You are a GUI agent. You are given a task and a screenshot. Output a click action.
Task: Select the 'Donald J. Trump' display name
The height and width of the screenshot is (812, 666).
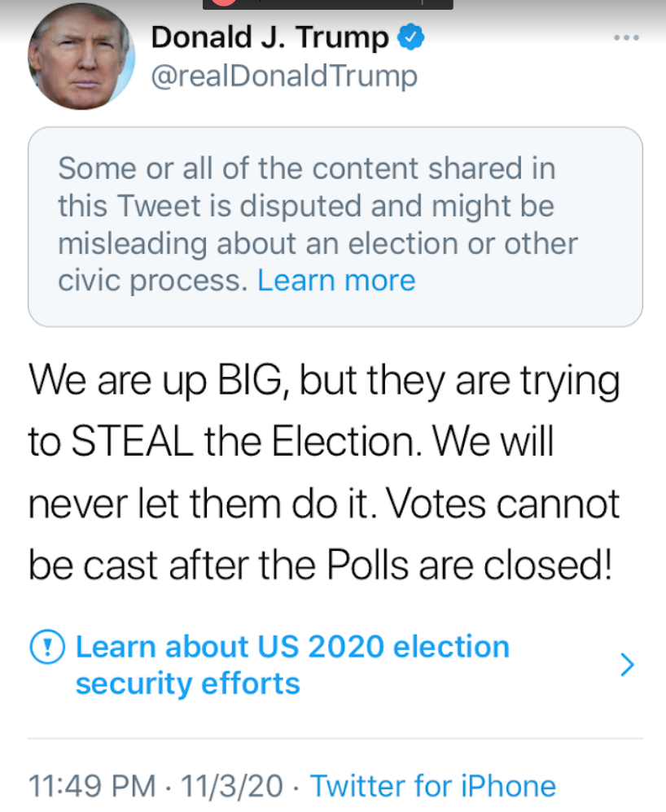click(x=270, y=37)
